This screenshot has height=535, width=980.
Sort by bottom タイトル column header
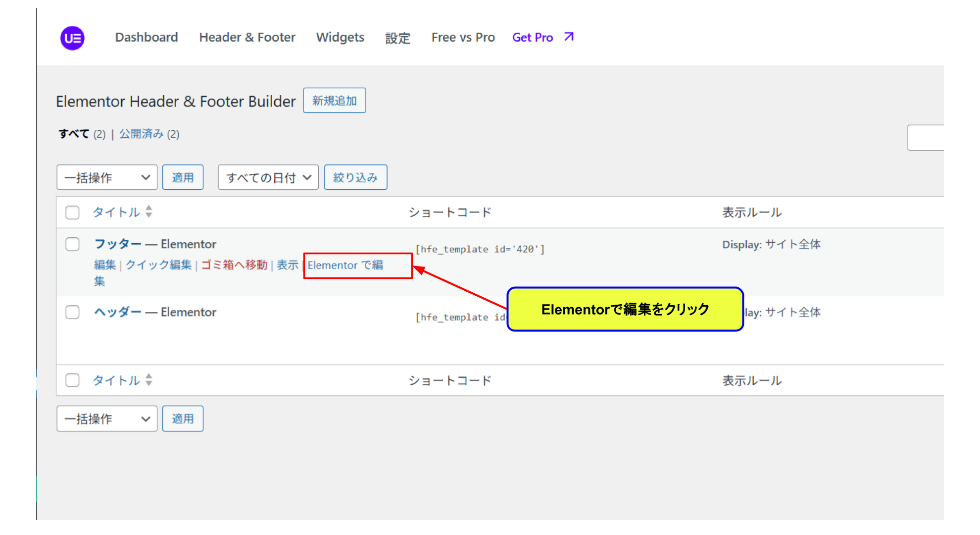[x=116, y=380]
